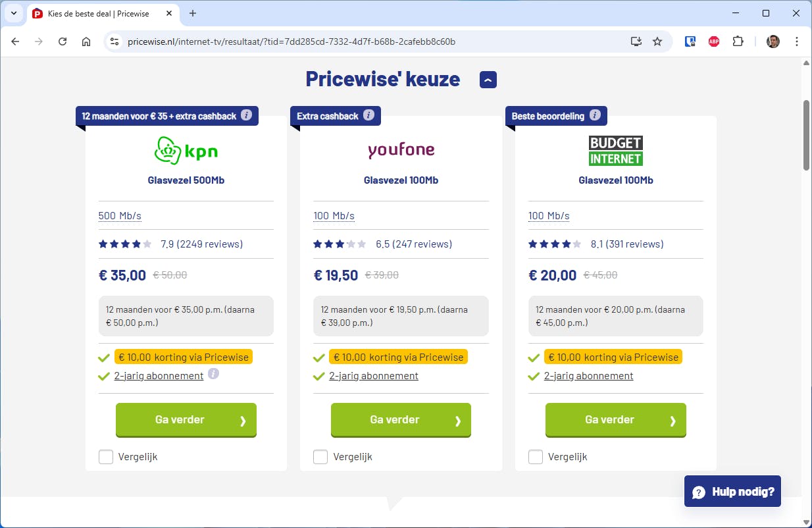Tick Vergelijk checkbox for Youfone
The height and width of the screenshot is (528, 812).
pyautogui.click(x=320, y=457)
